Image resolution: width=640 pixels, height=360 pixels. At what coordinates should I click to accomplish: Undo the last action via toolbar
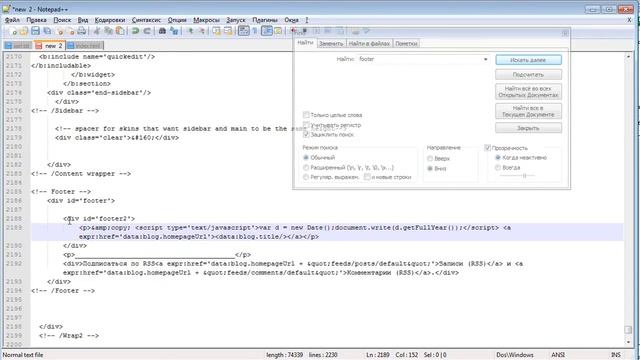135,31
